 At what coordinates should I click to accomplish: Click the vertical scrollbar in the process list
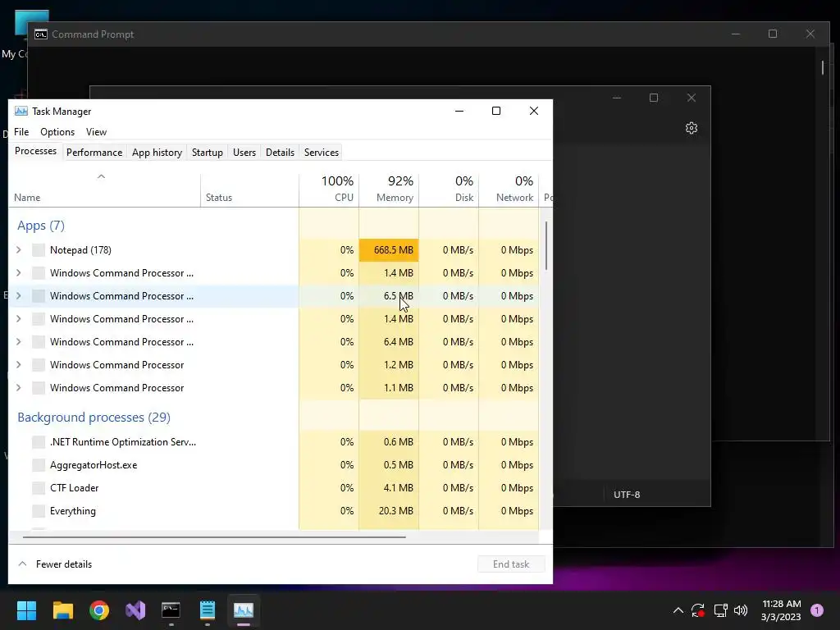pos(546,246)
